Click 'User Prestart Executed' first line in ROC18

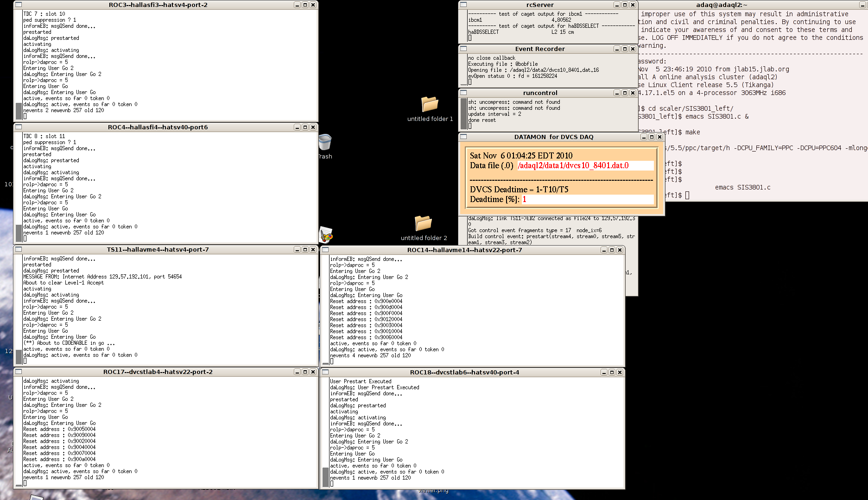[x=361, y=381]
